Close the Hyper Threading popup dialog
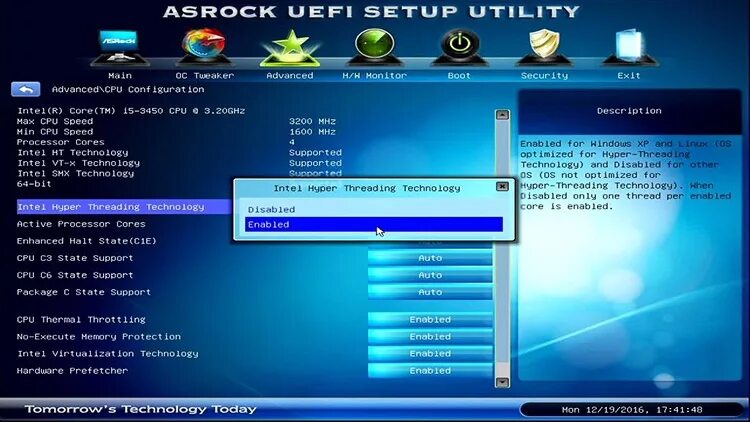The height and width of the screenshot is (422, 750). [x=502, y=187]
